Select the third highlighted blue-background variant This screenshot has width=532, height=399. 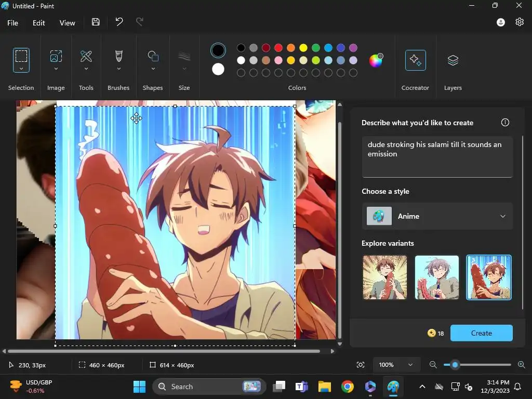[x=488, y=277]
